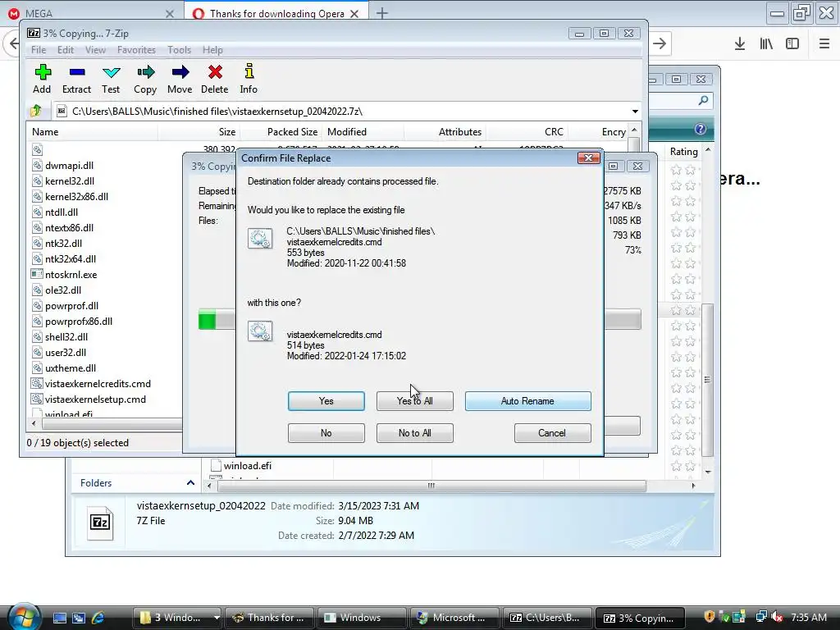Image resolution: width=840 pixels, height=630 pixels.
Task: Click the volume muted tray icon
Action: tap(777, 617)
